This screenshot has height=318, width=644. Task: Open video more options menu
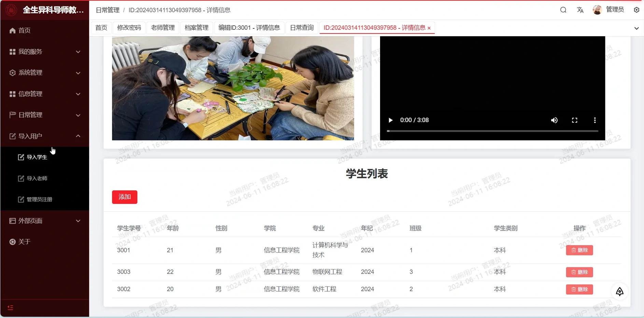click(x=594, y=120)
